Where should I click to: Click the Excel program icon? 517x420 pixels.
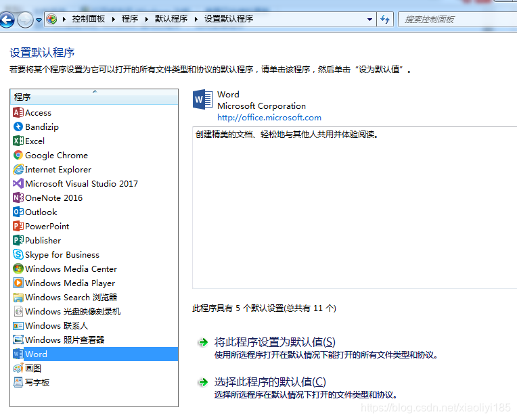[18, 141]
